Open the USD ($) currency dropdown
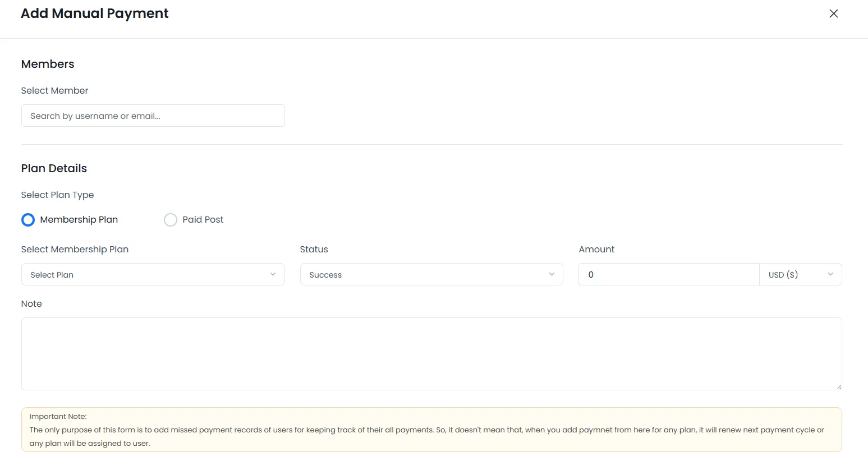 tap(801, 274)
